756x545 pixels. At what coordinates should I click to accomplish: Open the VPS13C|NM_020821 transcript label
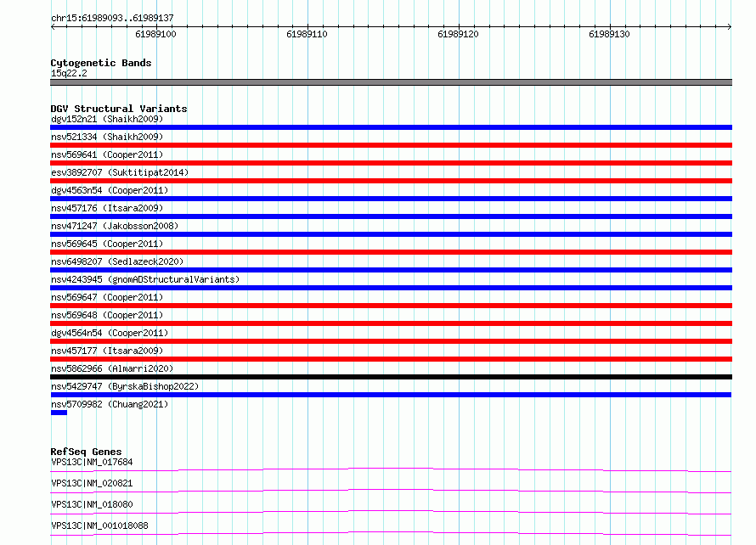[92, 483]
